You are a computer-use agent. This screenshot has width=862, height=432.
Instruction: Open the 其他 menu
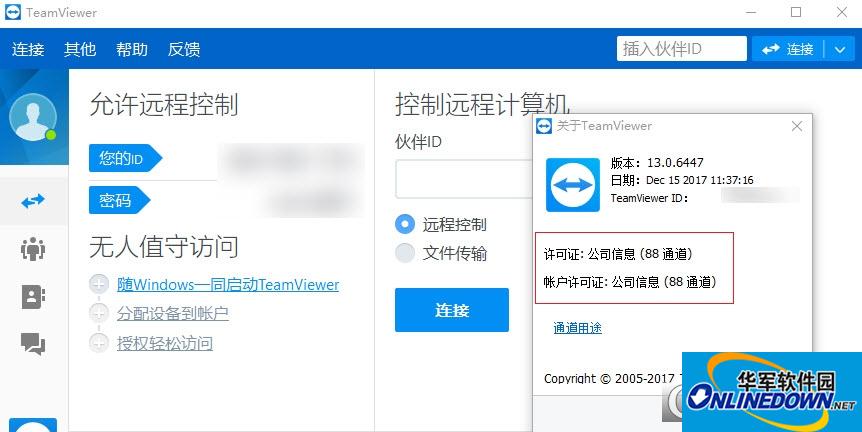pos(80,49)
